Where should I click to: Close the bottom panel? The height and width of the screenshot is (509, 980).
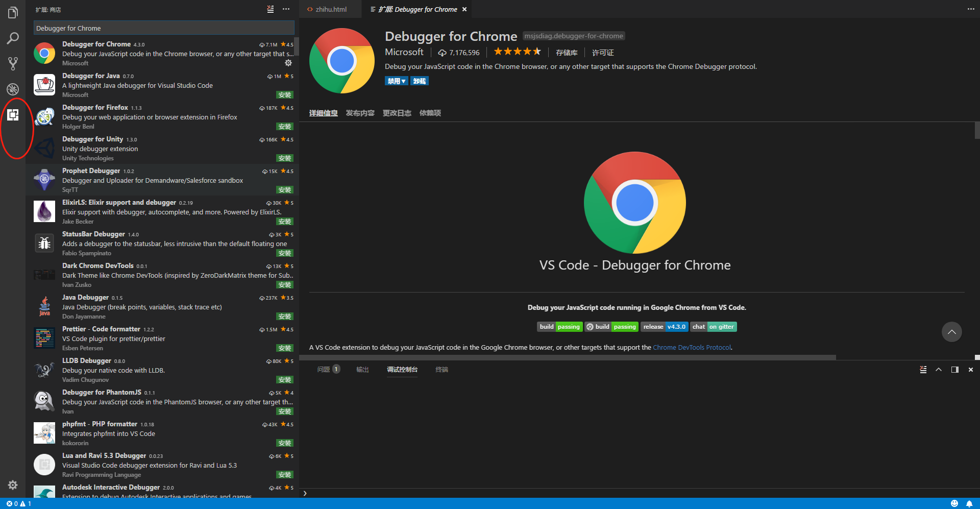click(971, 370)
